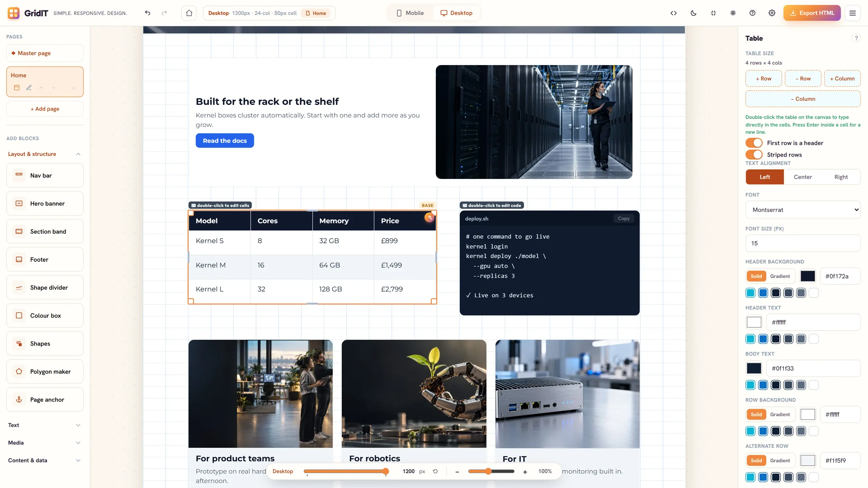The height and width of the screenshot is (488, 868).
Task: Add a new page
Action: tap(45, 109)
